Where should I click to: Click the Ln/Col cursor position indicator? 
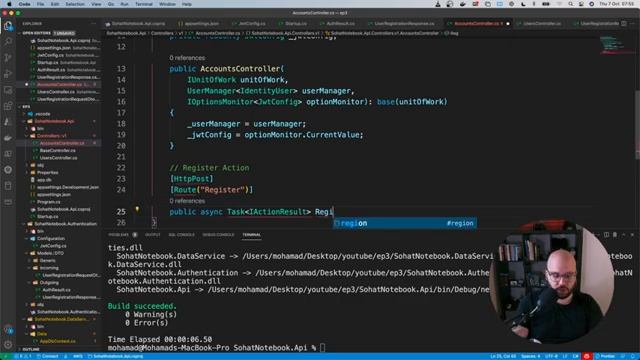tap(502, 356)
